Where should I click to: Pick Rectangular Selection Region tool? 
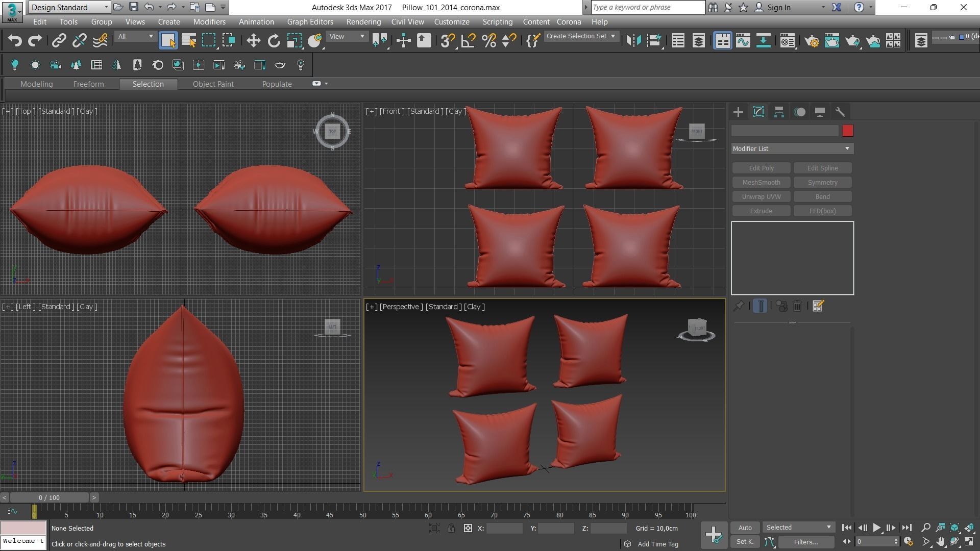(209, 41)
